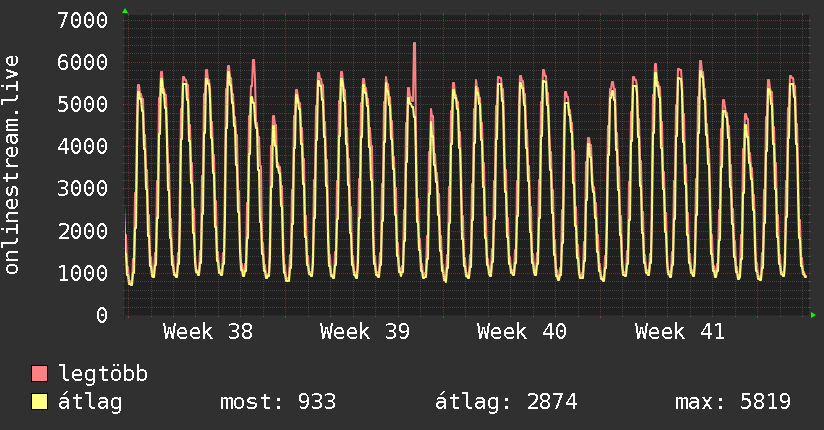The height and width of the screenshot is (430, 824).
Task: Click the green arrowhead ending the x-axis
Action: click(x=813, y=315)
